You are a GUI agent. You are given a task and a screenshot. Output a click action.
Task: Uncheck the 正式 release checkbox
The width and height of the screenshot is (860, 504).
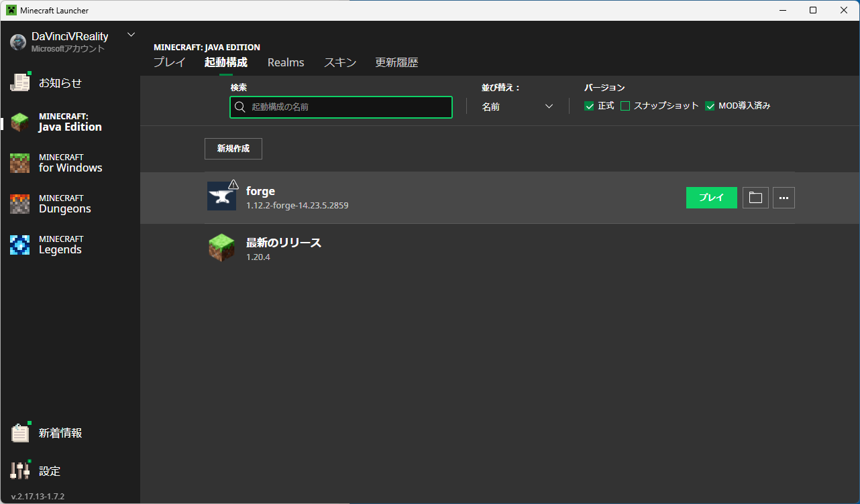[590, 106]
